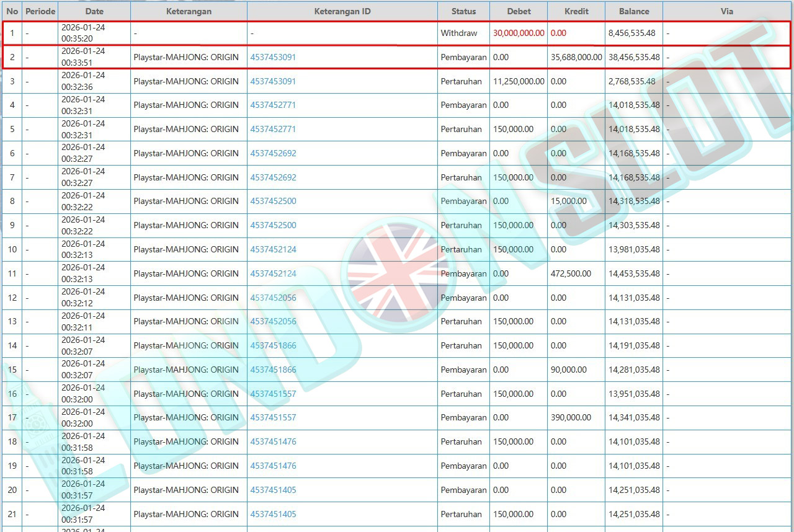Click the Debet column header
The height and width of the screenshot is (532, 794).
pyautogui.click(x=519, y=11)
